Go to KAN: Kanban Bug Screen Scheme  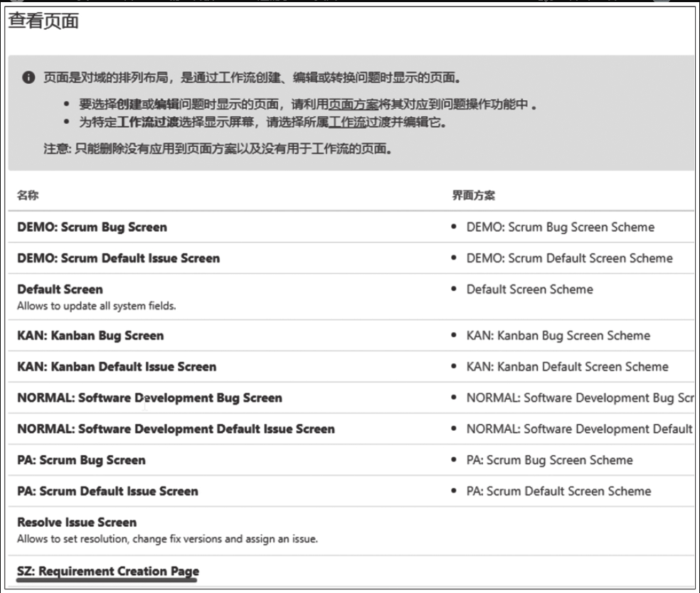coord(558,336)
